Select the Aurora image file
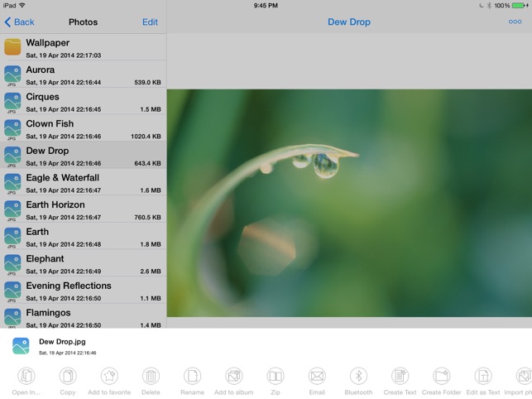Image resolution: width=532 pixels, height=399 pixels. [83, 75]
